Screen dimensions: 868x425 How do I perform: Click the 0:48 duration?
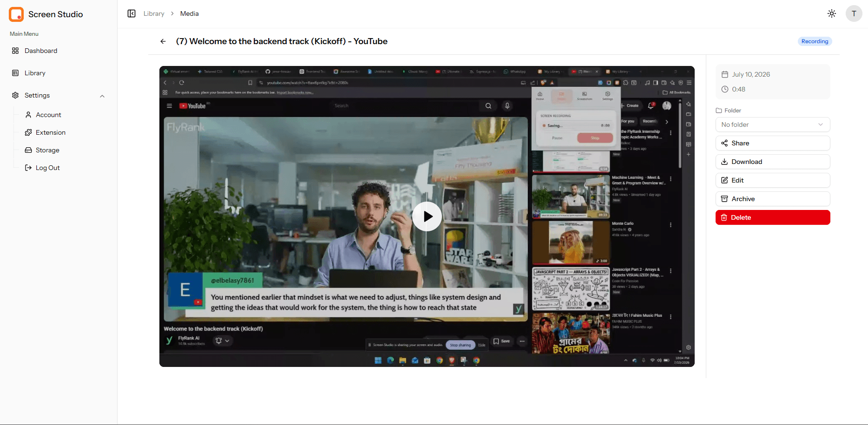(x=739, y=89)
